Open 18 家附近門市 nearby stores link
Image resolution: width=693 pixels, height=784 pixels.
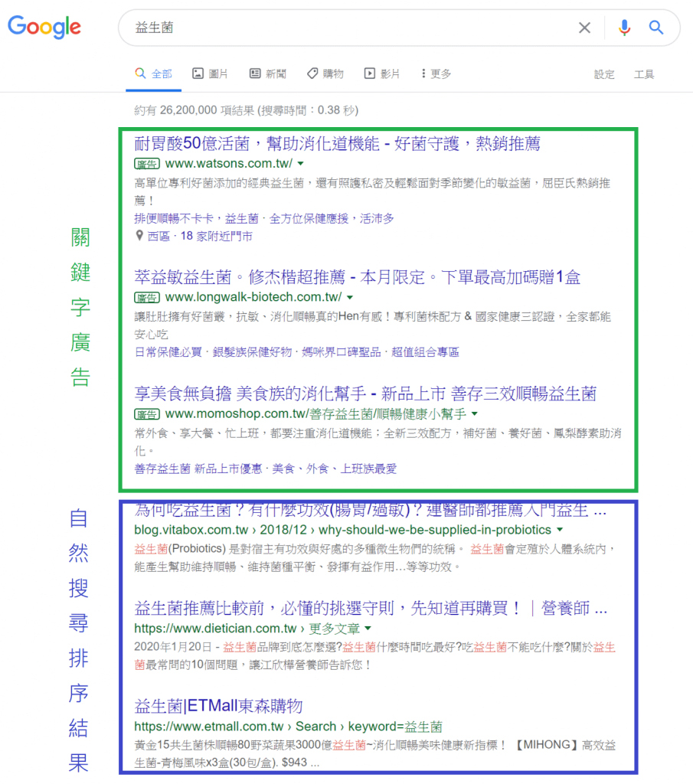point(217,236)
